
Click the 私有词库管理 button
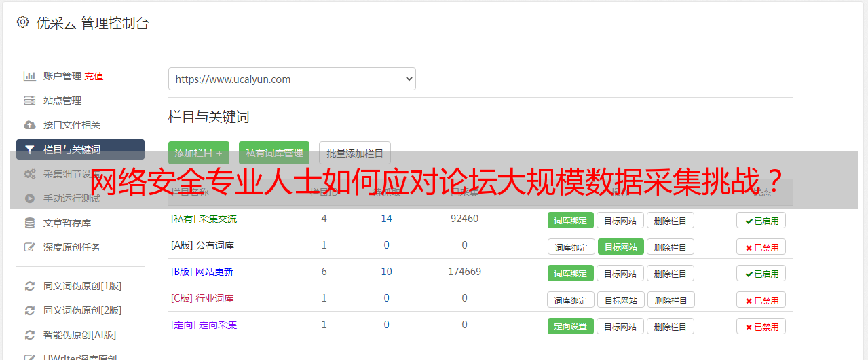click(274, 153)
